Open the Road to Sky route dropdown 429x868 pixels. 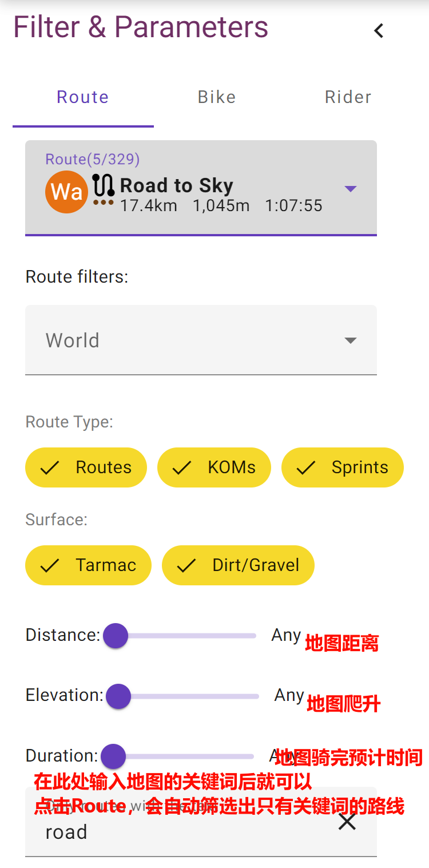[200, 188]
